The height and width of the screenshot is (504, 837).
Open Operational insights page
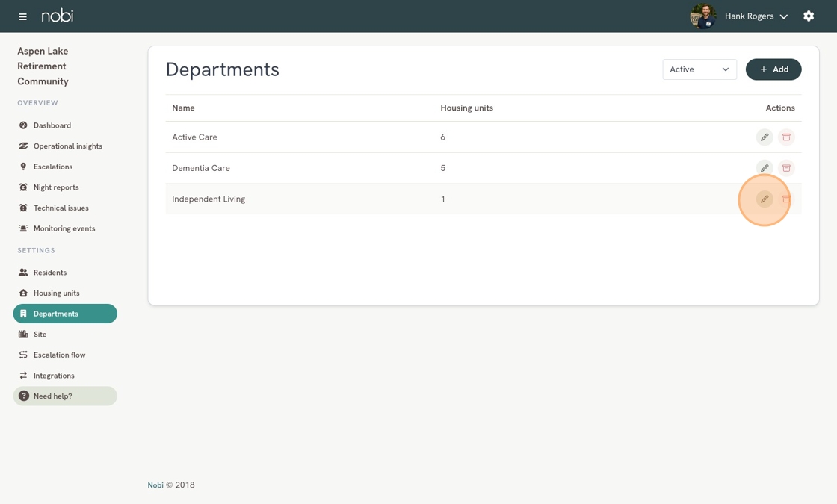click(x=67, y=146)
